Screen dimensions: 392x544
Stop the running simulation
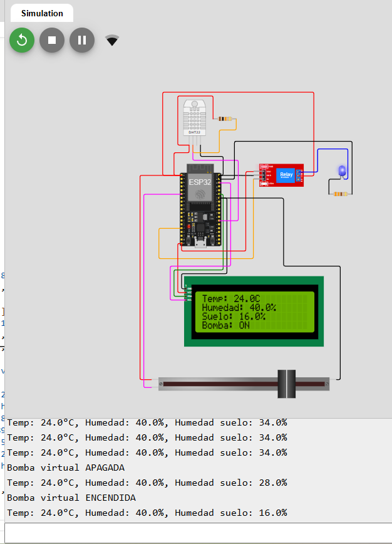point(52,40)
